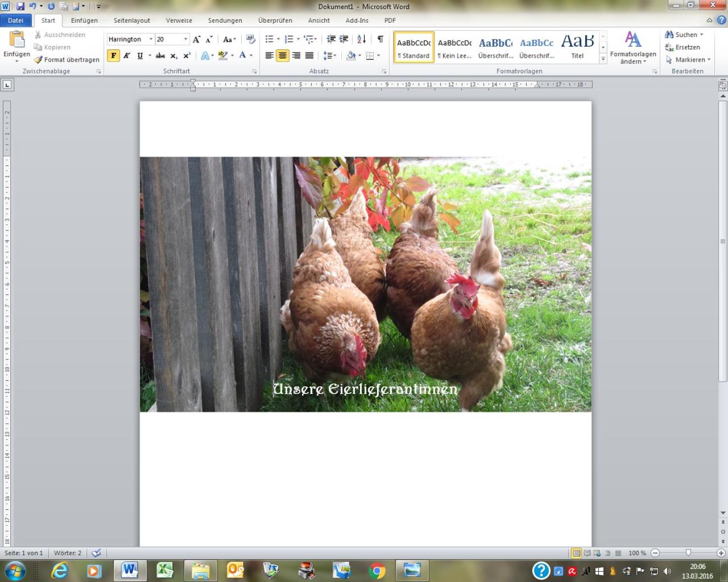This screenshot has height=582, width=728.
Task: Click the Format übertragen painter icon
Action: (x=38, y=60)
